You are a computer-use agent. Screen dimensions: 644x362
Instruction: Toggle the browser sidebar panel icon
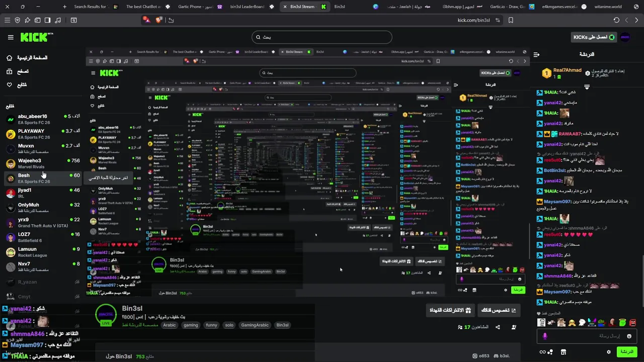(x=47, y=20)
